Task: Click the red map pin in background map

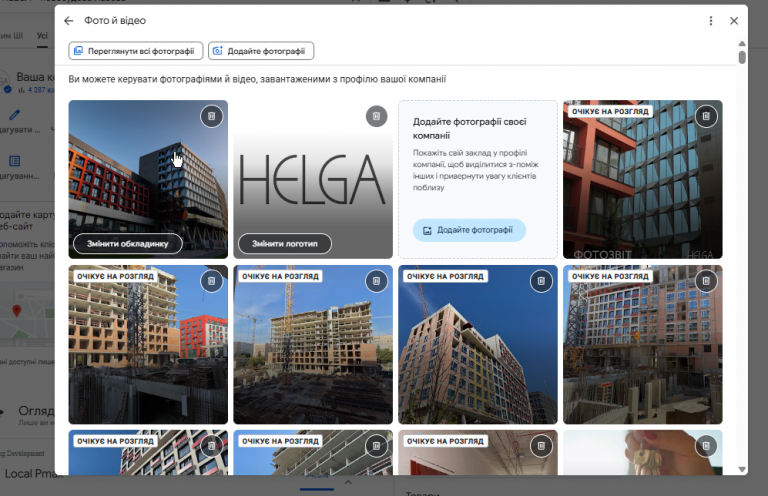Action: [x=17, y=310]
